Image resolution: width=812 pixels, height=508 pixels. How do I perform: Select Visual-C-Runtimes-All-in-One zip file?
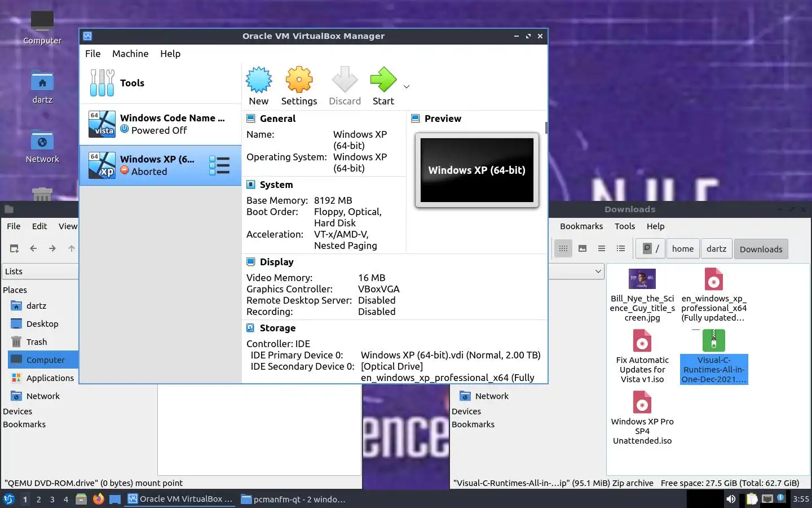[x=714, y=357]
